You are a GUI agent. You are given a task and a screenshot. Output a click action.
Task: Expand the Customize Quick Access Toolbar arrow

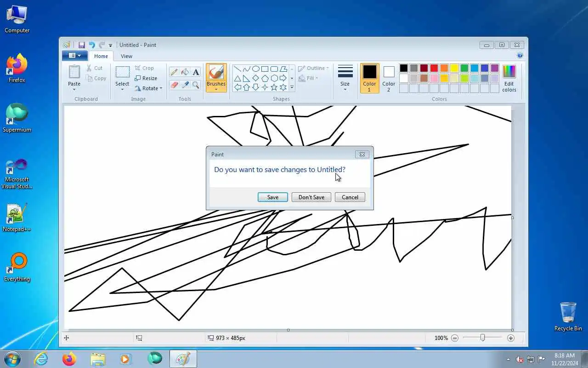pos(110,46)
